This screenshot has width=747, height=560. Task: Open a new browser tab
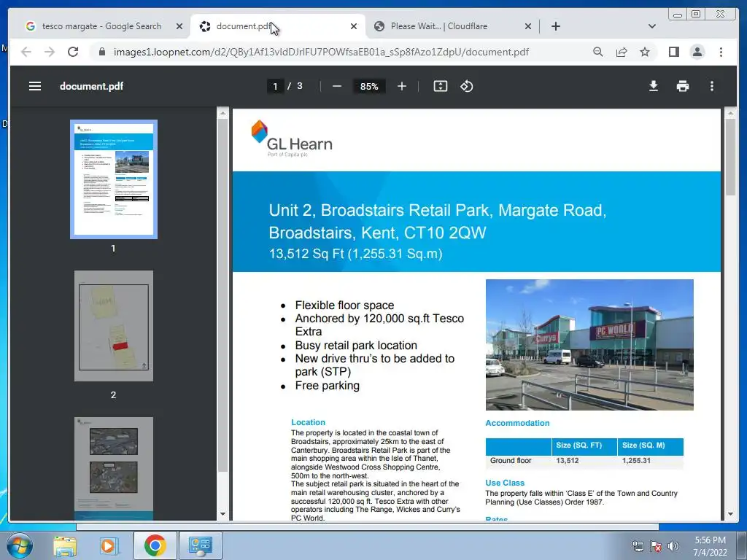555,26
